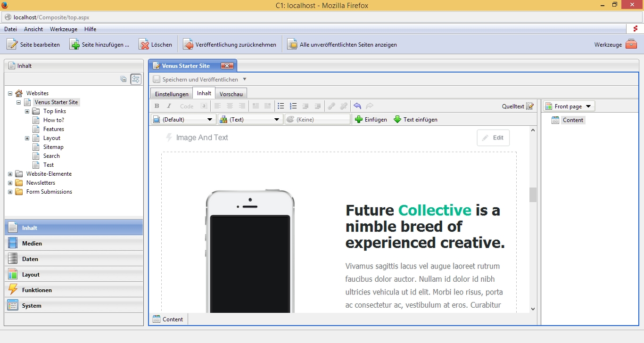Open the Front page template dropdown

point(569,106)
